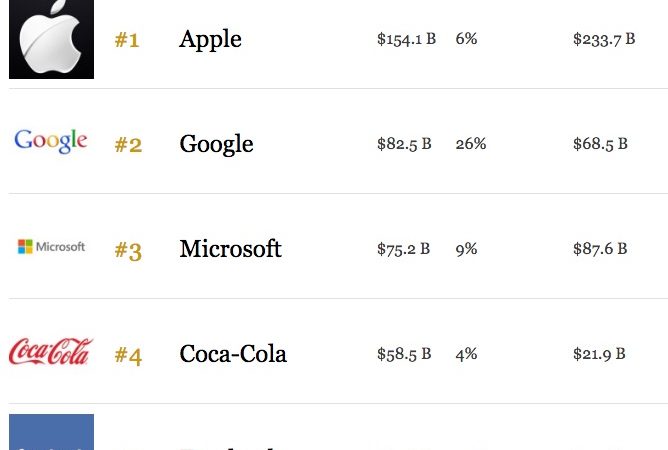Click the #4 rank number
The height and width of the screenshot is (450, 668).
point(128,355)
